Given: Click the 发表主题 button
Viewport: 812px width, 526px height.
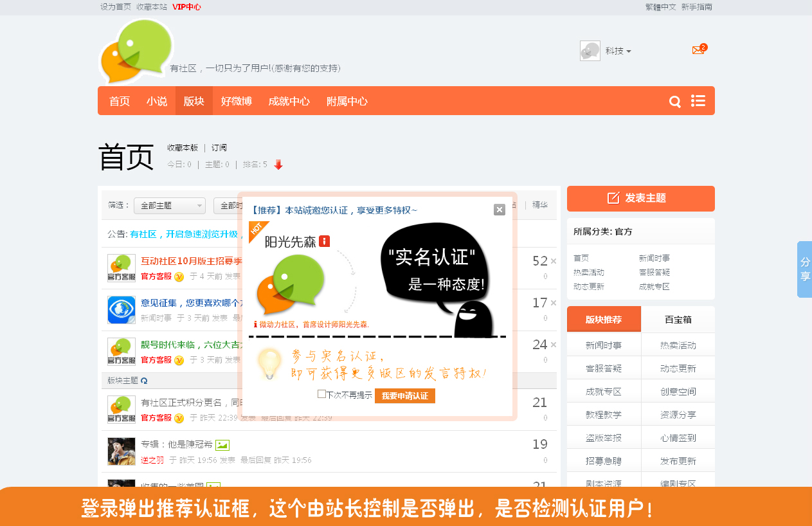Looking at the screenshot, I should pos(641,199).
